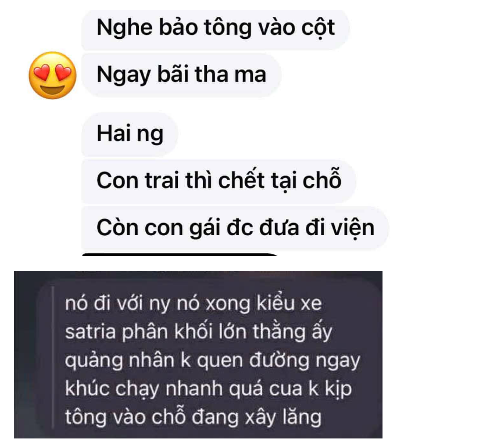Tap the "Hai ng" message bubble
The width and height of the screenshot is (504, 446).
pyautogui.click(x=130, y=134)
